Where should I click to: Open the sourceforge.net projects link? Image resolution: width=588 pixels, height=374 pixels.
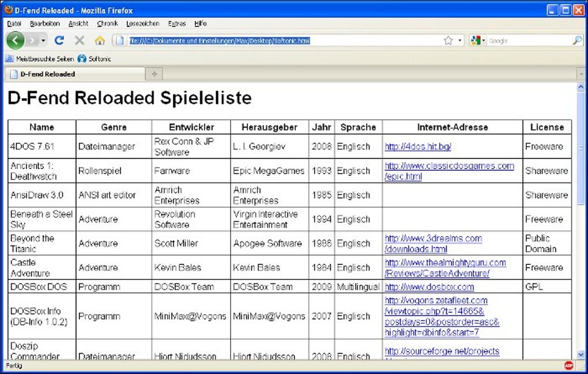point(442,351)
